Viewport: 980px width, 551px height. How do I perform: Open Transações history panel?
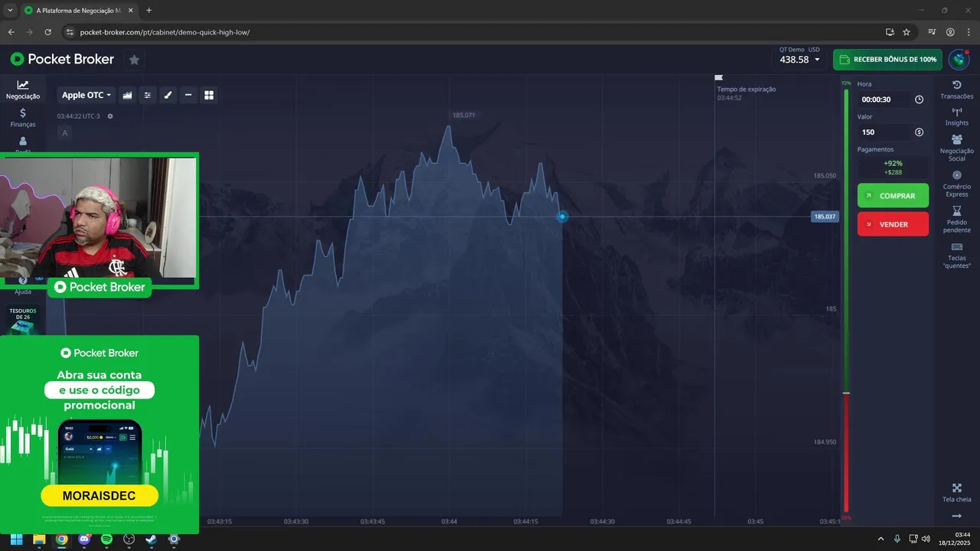click(957, 90)
